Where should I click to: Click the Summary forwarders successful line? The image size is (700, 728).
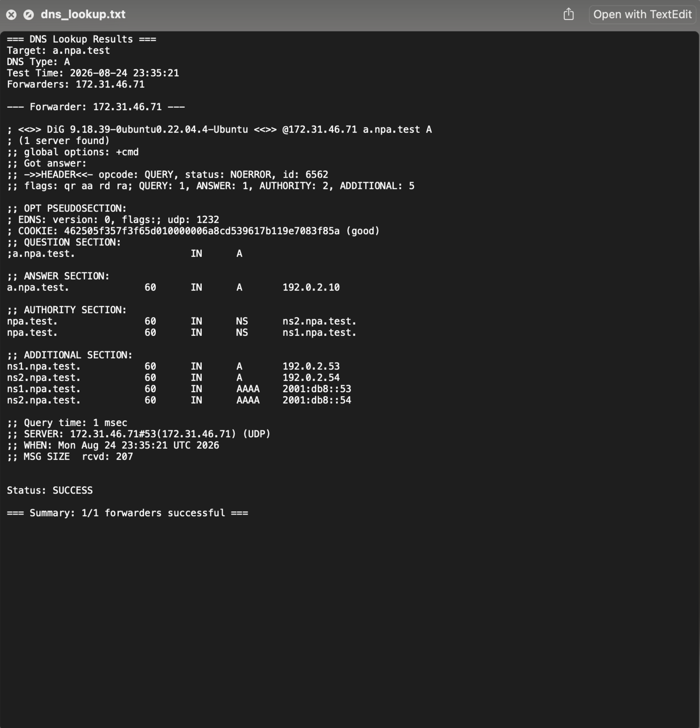tap(128, 513)
